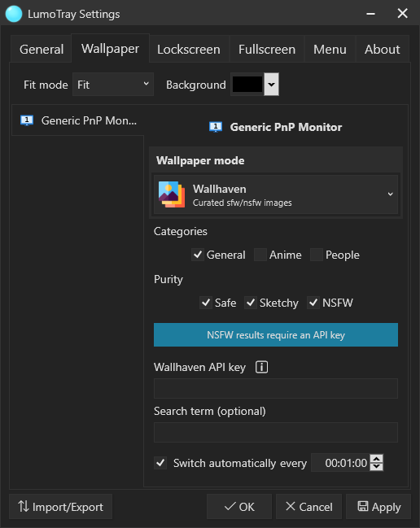Viewport: 420px width, 528px height.
Task: Minimize the LumoTray Settings window
Action: (x=371, y=14)
